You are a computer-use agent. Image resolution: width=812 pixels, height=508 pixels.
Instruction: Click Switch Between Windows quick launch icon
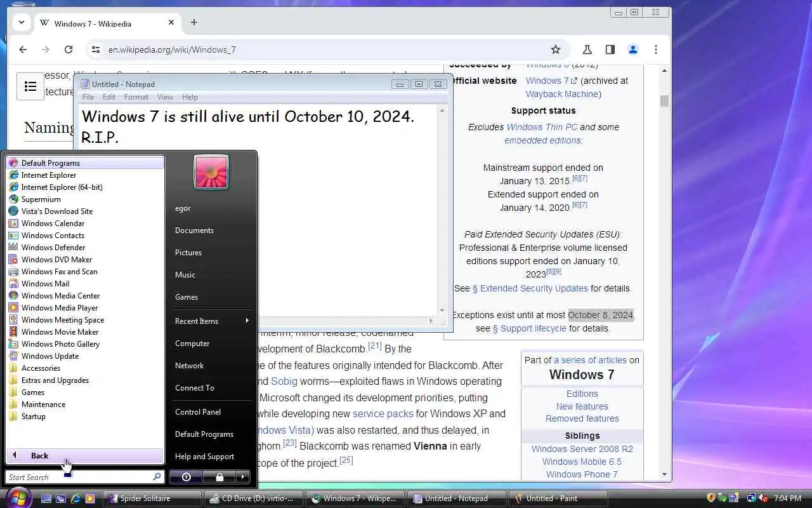tap(61, 498)
